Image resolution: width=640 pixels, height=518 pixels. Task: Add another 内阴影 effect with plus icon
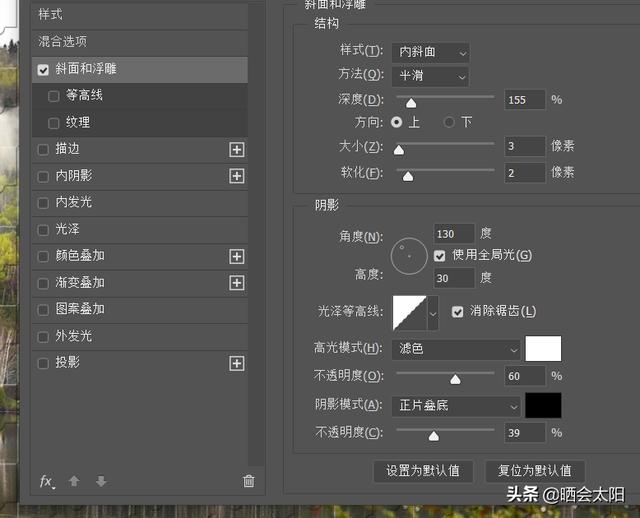pos(237,176)
